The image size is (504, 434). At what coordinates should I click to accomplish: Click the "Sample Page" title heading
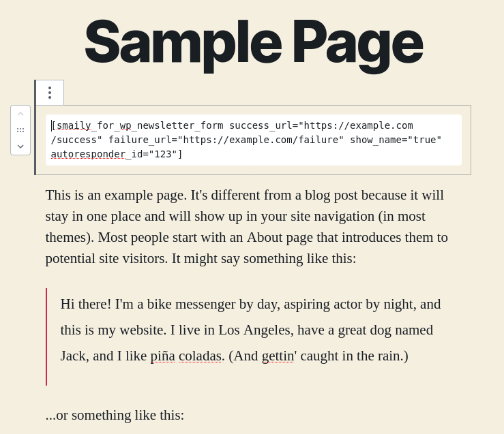coord(253,42)
